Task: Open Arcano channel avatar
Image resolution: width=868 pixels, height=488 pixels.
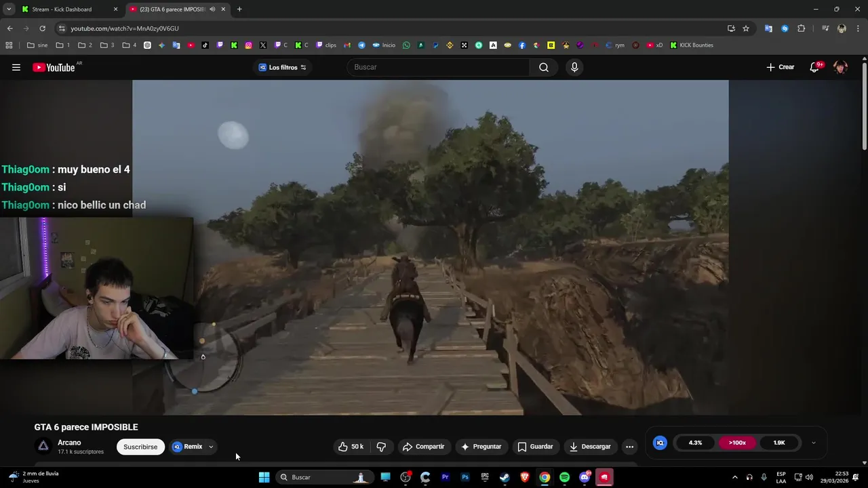Action: pos(43,446)
